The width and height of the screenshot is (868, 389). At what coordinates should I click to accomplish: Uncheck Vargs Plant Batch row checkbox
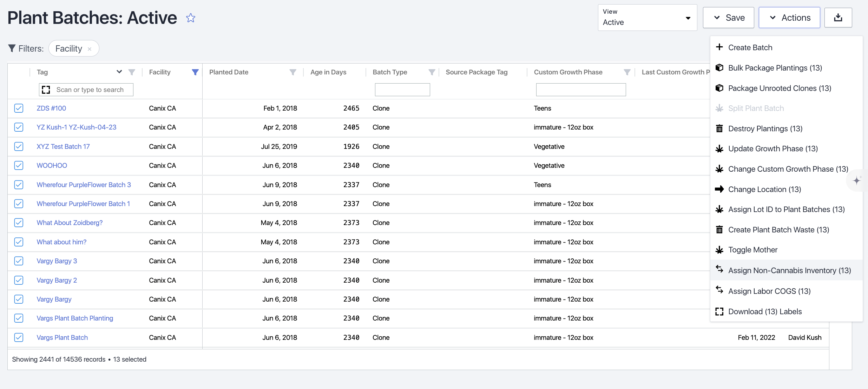coord(19,337)
